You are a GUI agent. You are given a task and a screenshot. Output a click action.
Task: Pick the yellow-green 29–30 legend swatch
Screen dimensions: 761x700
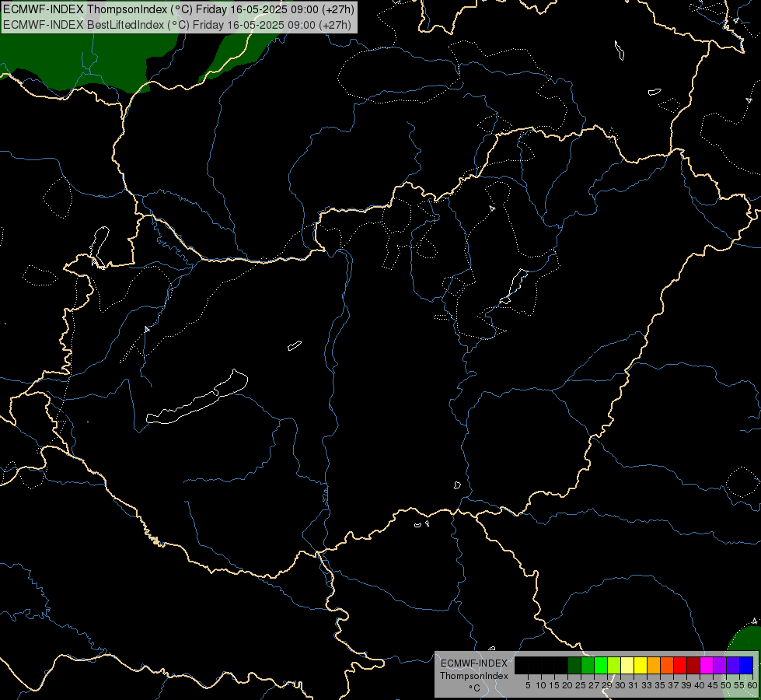coord(614,665)
